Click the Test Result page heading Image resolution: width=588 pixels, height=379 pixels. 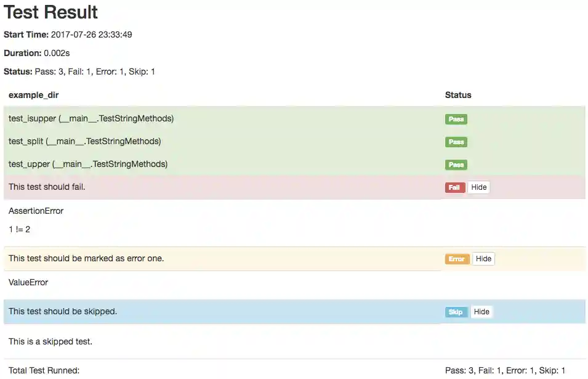(50, 12)
